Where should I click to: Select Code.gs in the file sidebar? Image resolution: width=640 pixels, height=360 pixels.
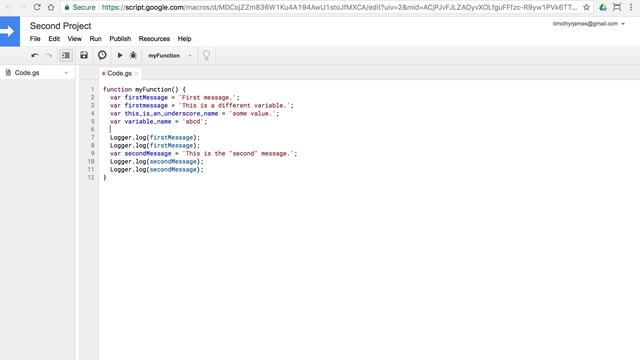click(27, 73)
